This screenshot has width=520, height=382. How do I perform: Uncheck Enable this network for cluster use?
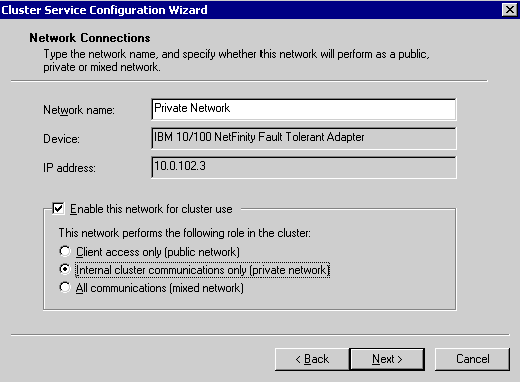(x=58, y=209)
